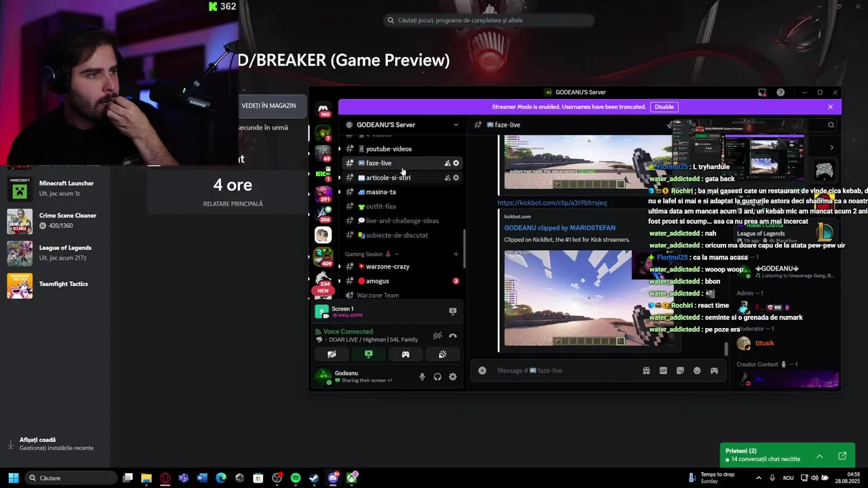
Task: Open Steam from the Windows taskbar
Action: pos(314,478)
